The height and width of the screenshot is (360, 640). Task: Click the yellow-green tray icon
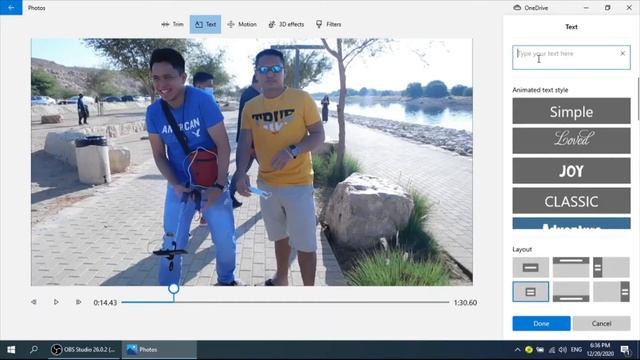[529, 350]
